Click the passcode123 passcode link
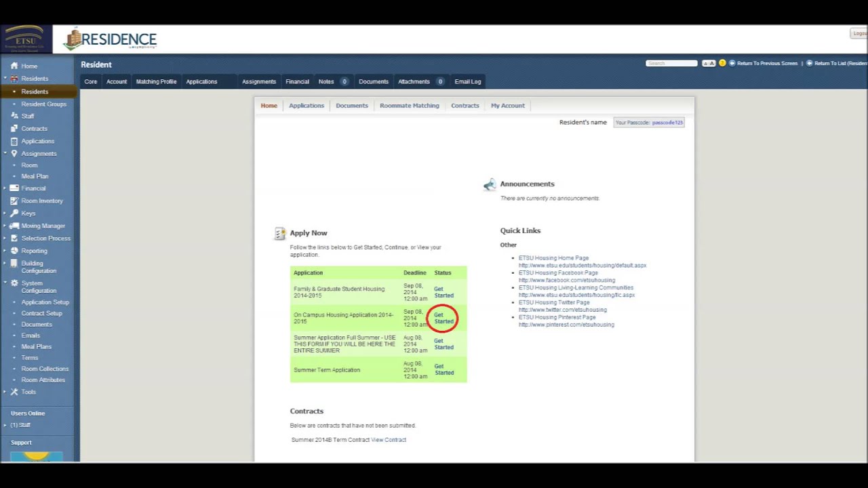 click(x=667, y=123)
